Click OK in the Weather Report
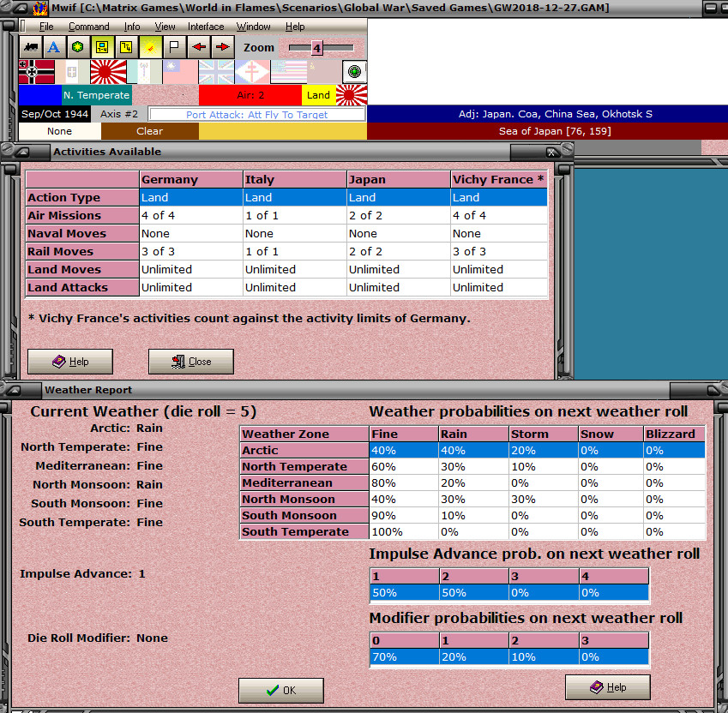The width and height of the screenshot is (728, 713). [x=281, y=690]
